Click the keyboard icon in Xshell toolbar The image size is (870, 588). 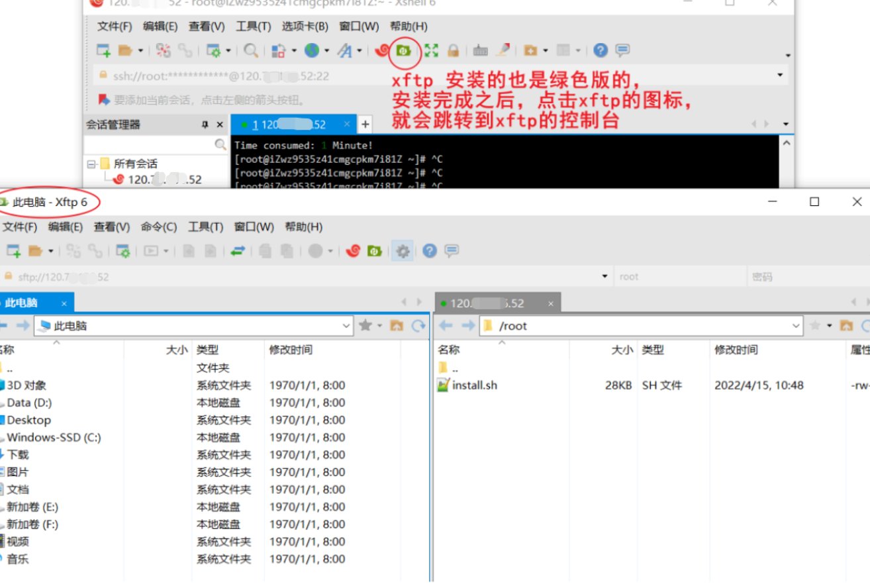point(481,50)
